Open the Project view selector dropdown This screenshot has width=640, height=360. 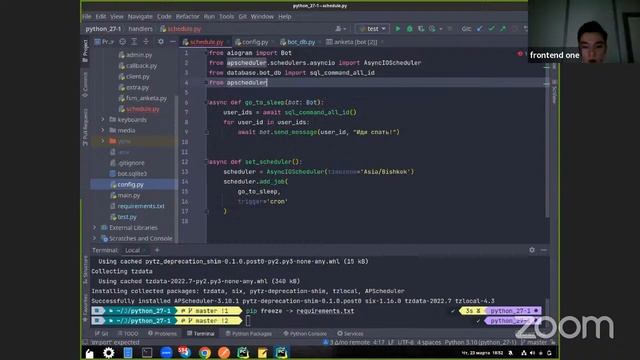pyautogui.click(x=104, y=42)
